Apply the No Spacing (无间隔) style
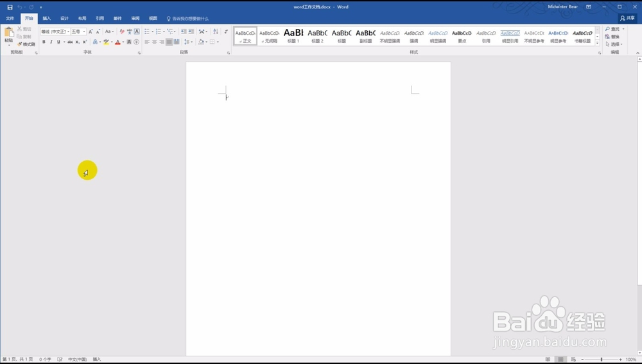Viewport: 642px width, 364px height. tap(269, 36)
